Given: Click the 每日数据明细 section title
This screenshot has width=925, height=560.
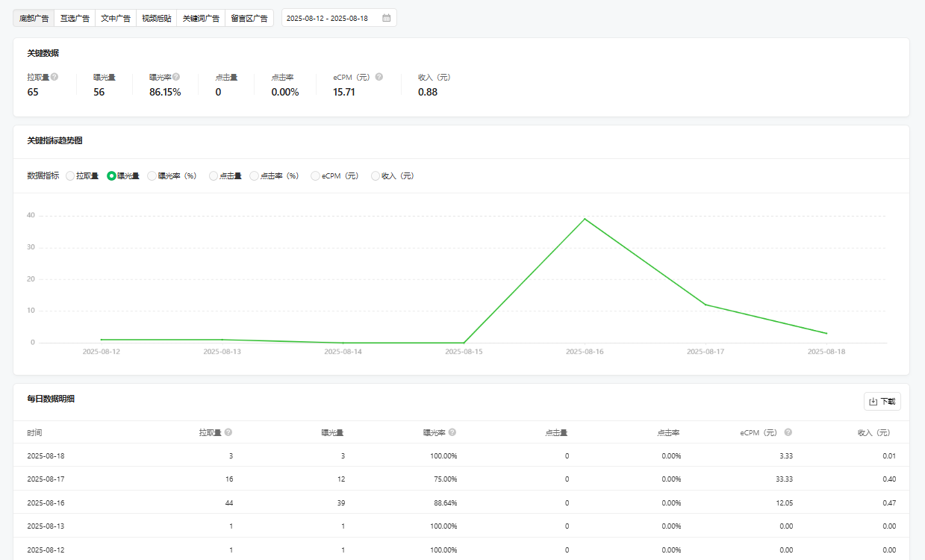Looking at the screenshot, I should pyautogui.click(x=51, y=399).
